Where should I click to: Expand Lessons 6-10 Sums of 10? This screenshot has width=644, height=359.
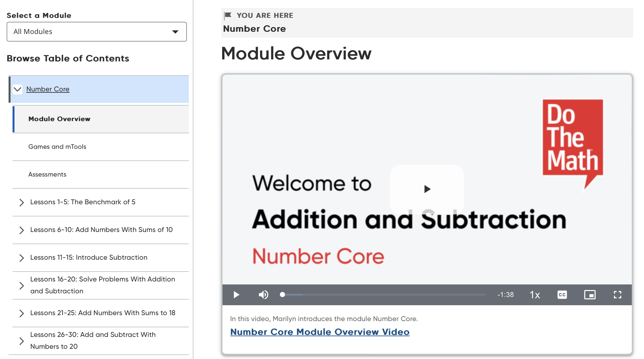(x=22, y=230)
